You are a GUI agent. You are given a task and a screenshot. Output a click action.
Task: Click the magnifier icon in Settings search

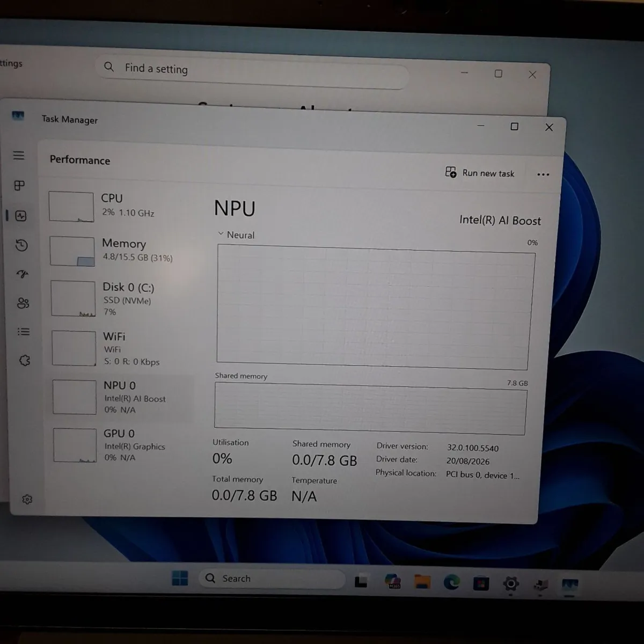pyautogui.click(x=109, y=67)
